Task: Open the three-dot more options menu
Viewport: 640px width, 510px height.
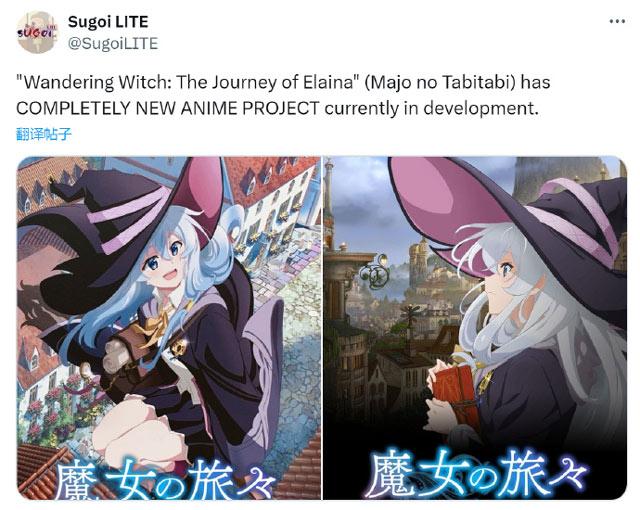Action: (x=617, y=21)
